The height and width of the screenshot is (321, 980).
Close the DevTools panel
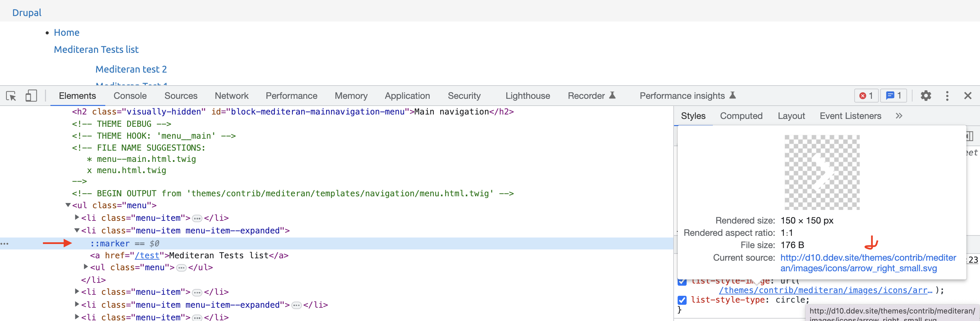967,96
